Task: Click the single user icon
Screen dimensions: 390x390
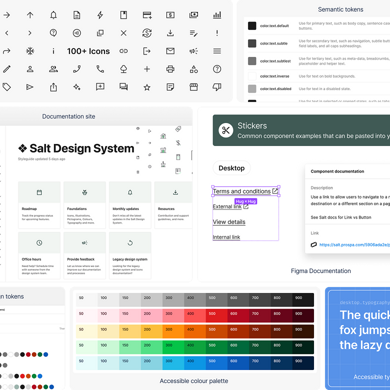Action: coord(30,69)
